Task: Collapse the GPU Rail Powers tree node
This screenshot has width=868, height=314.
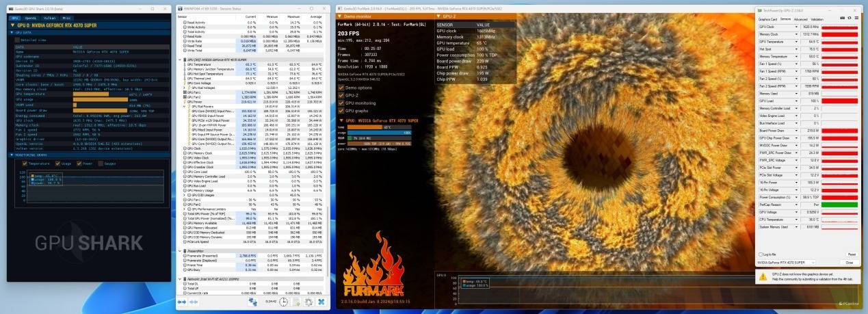Action: 184,107
